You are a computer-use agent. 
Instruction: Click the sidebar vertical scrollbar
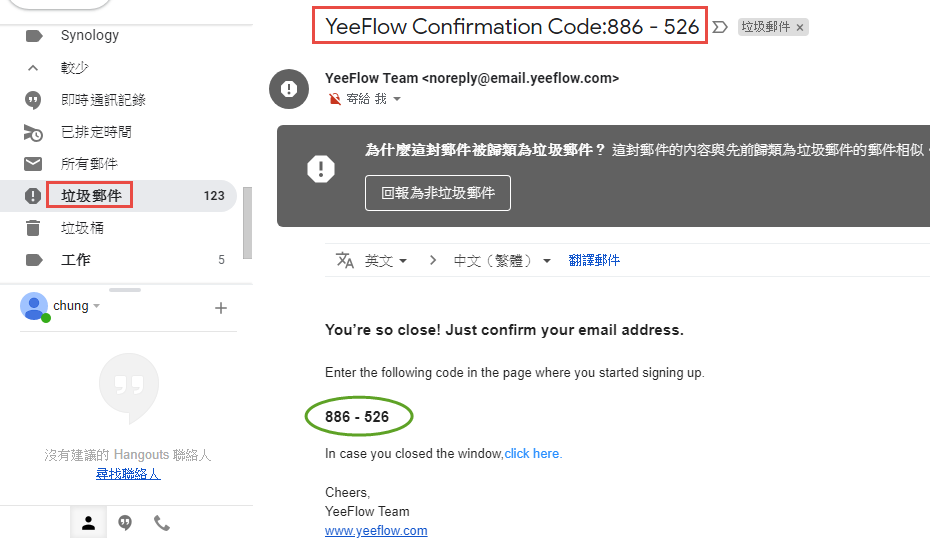click(247, 223)
